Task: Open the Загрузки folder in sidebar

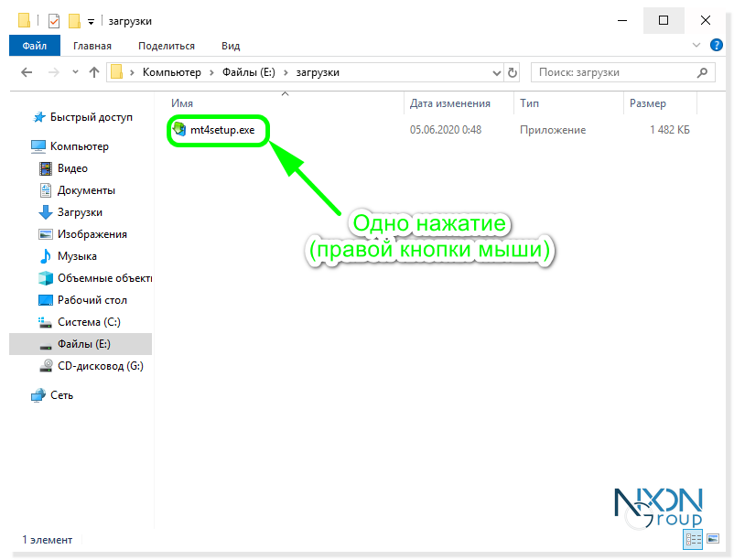Action: coord(80,212)
